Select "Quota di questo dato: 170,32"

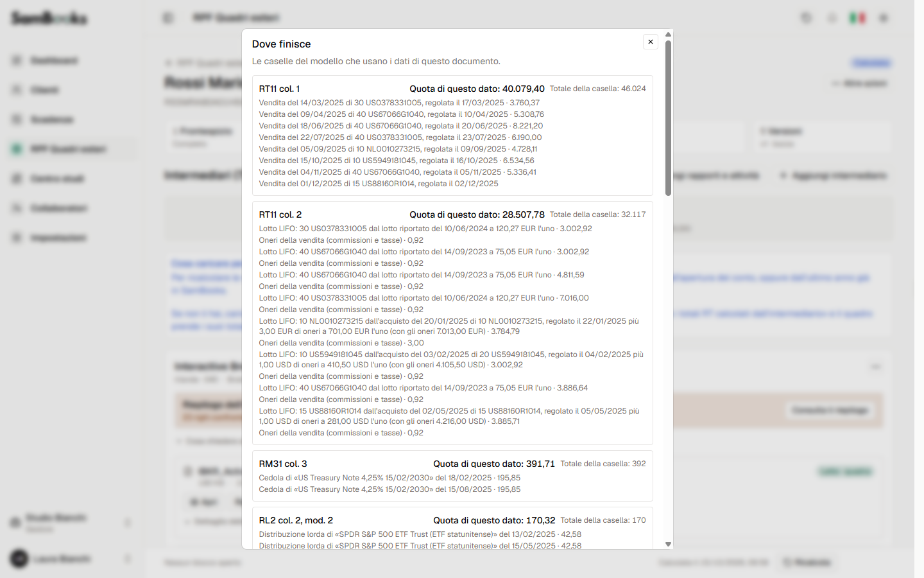[494, 521]
